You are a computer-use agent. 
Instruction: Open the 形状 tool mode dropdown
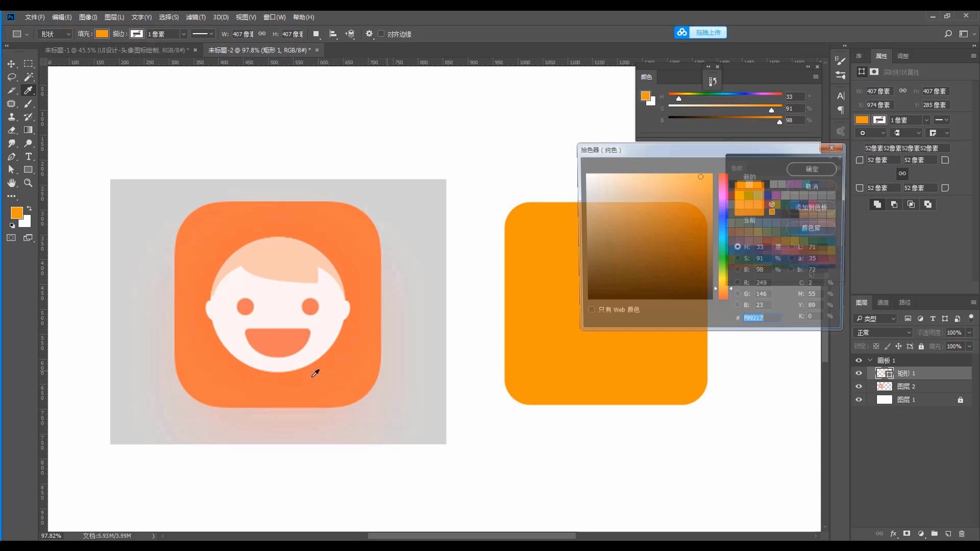click(55, 34)
